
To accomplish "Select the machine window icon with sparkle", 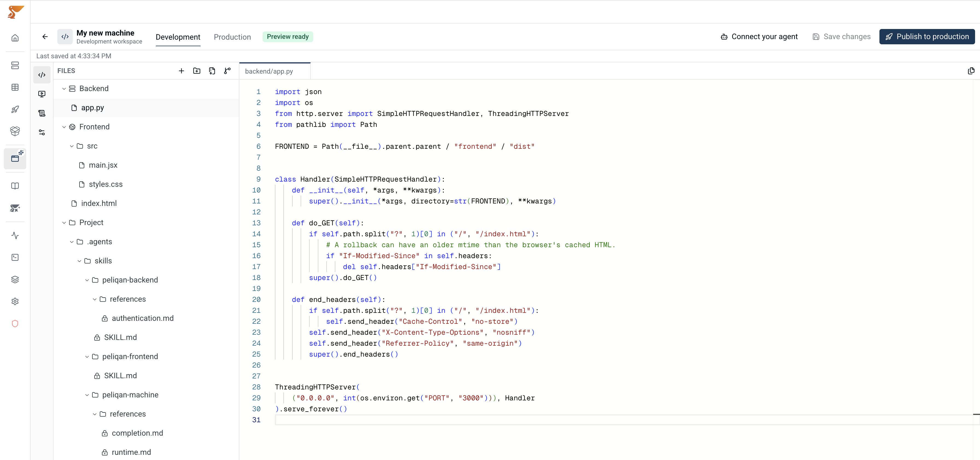I will click(15, 158).
